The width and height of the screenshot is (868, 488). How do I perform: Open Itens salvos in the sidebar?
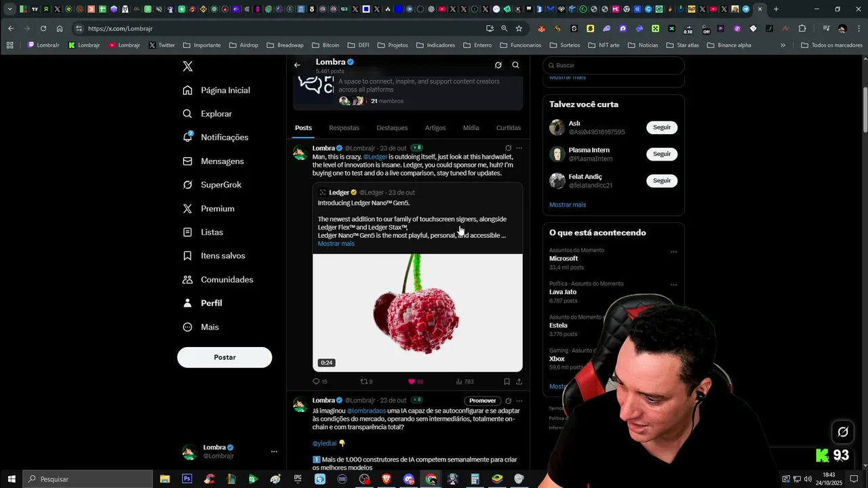coord(214,256)
